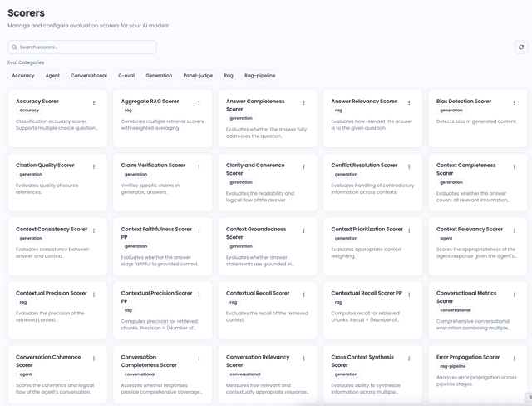The width and height of the screenshot is (532, 406).
Task: Click the Answer Completeness Scorer kebab icon
Action: (x=304, y=103)
